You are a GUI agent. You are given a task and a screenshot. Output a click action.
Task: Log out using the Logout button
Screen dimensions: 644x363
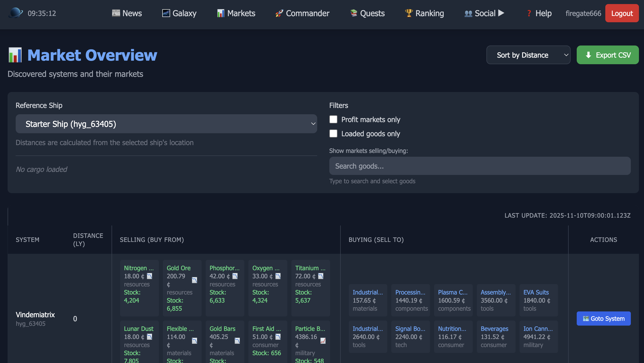(x=622, y=13)
